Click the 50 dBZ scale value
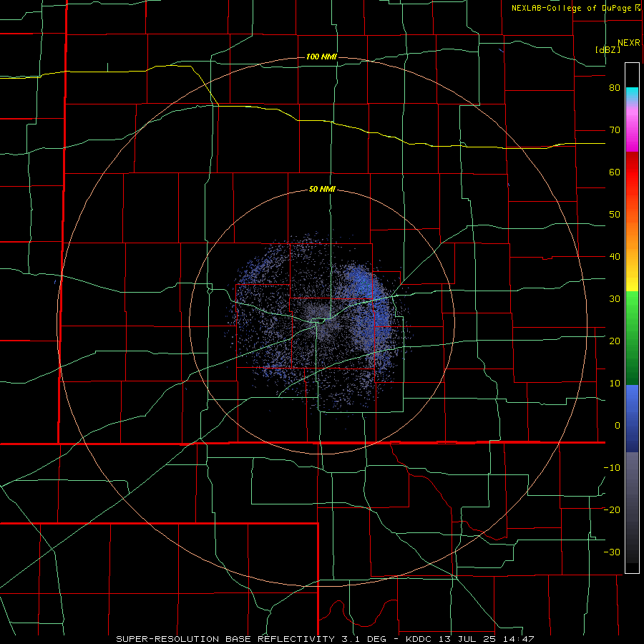This screenshot has height=644, width=644. pos(615,215)
